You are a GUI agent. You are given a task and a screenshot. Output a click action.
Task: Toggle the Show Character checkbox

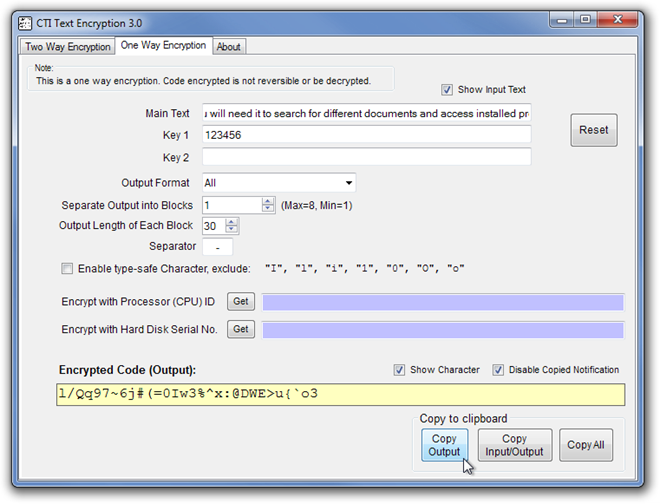click(399, 370)
